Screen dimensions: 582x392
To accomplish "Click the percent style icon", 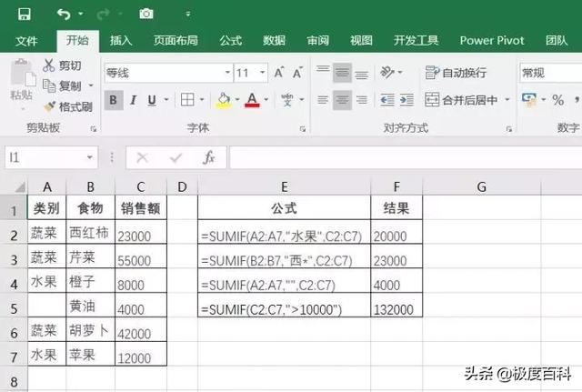I will [557, 100].
